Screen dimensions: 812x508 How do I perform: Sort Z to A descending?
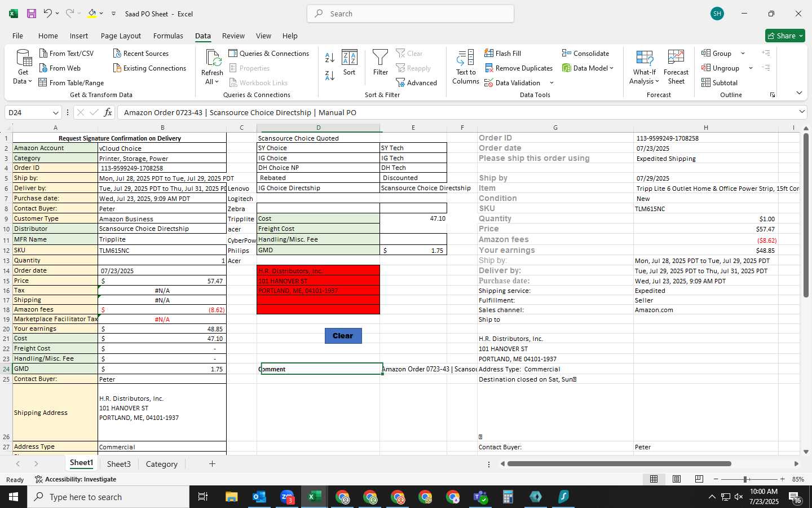coord(330,75)
